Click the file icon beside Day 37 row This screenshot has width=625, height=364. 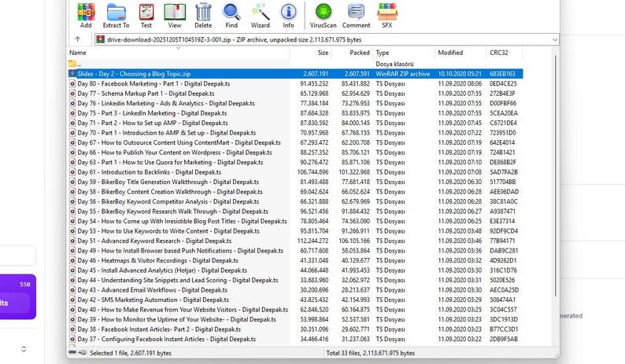click(x=72, y=339)
